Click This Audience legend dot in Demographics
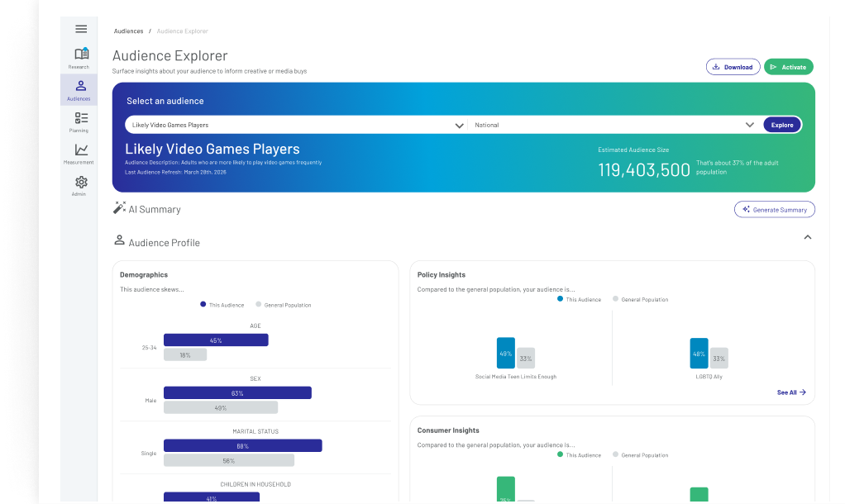The height and width of the screenshot is (504, 845). click(x=203, y=304)
